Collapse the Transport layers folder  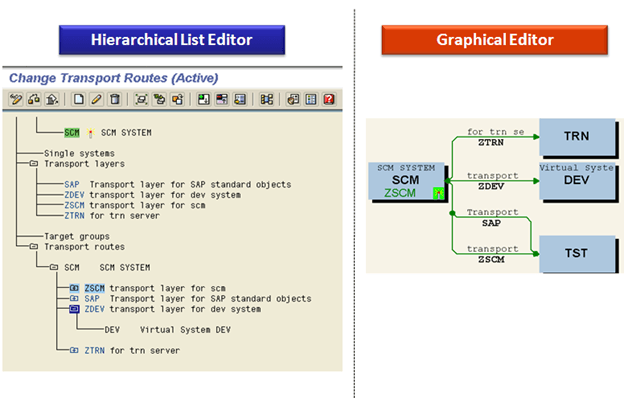pos(34,164)
